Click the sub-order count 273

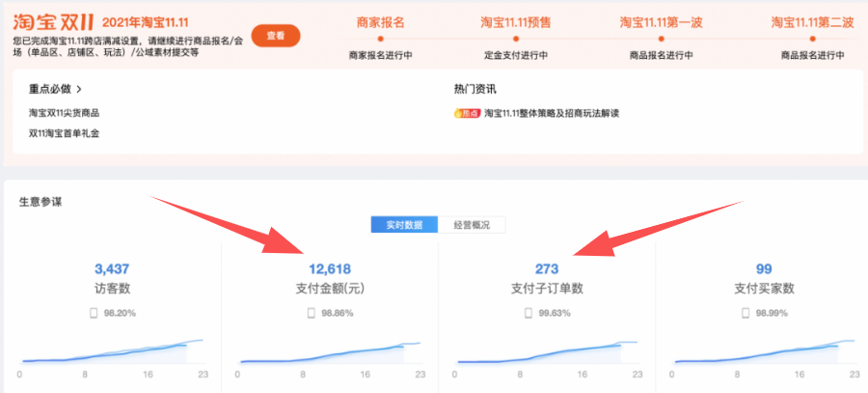[547, 269]
